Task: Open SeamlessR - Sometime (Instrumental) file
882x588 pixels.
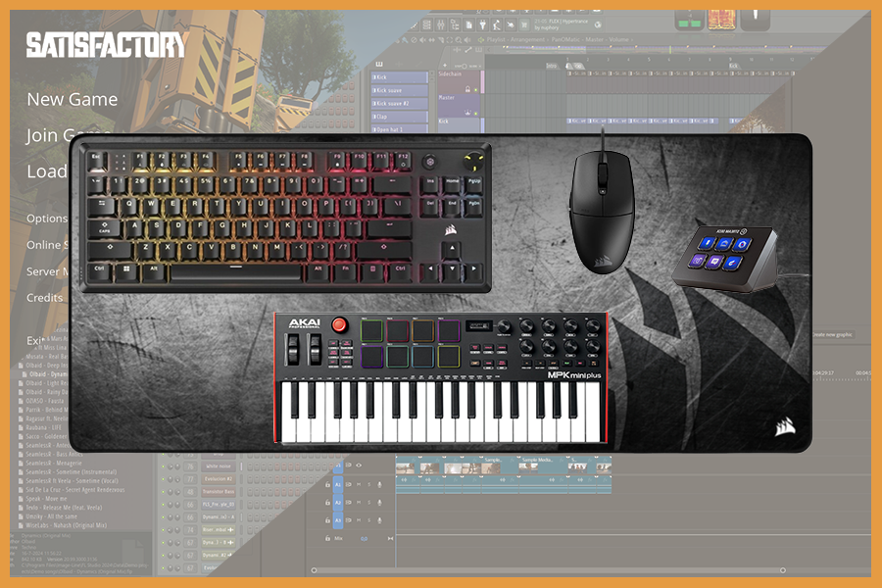Action: [x=70, y=472]
